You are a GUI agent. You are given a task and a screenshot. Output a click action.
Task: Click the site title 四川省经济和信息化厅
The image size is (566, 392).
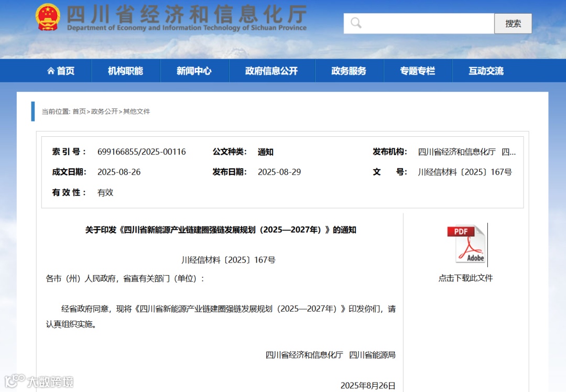187,15
